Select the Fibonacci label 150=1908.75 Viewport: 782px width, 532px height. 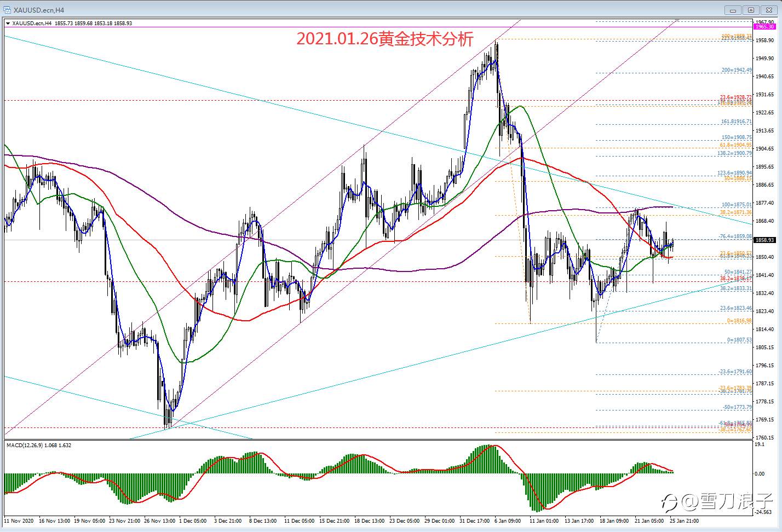click(x=737, y=137)
